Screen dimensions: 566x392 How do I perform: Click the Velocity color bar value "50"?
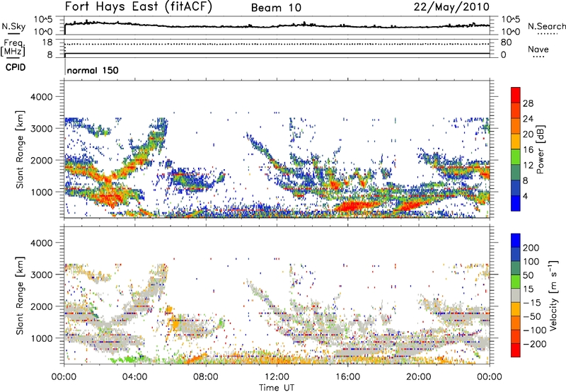(x=528, y=275)
